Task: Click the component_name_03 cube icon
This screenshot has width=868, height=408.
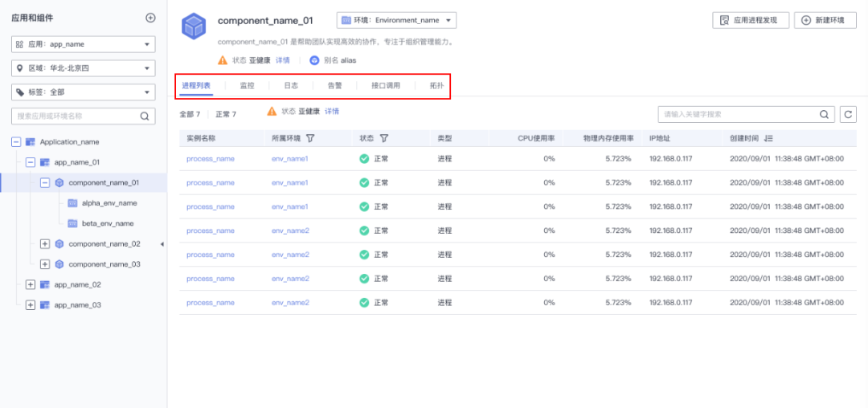Action: pyautogui.click(x=59, y=264)
